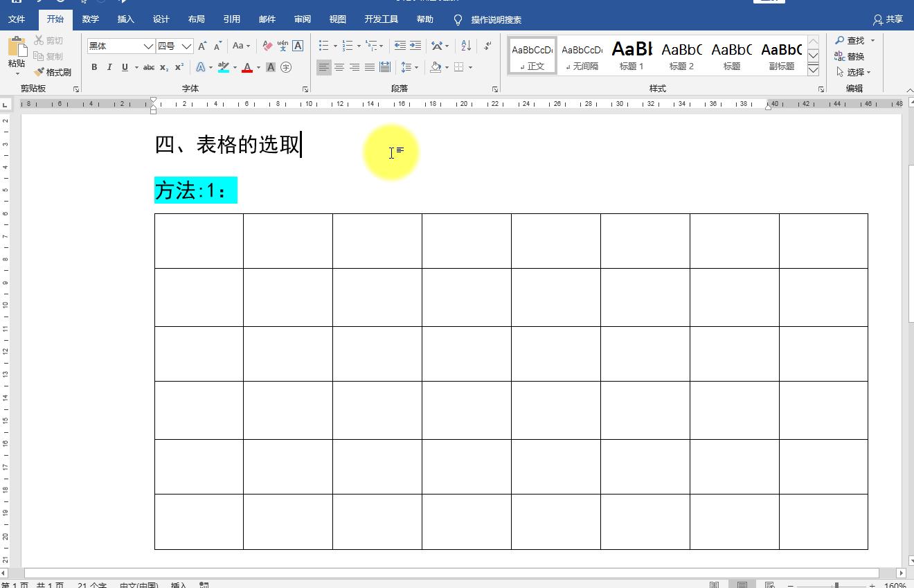Select the italic formatting icon
The width and height of the screenshot is (914, 588).
(109, 67)
